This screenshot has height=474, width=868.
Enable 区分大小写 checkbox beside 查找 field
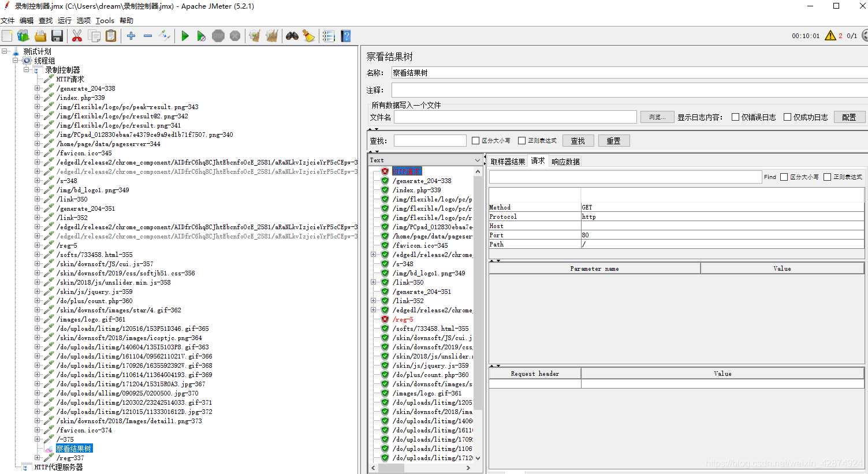(475, 141)
